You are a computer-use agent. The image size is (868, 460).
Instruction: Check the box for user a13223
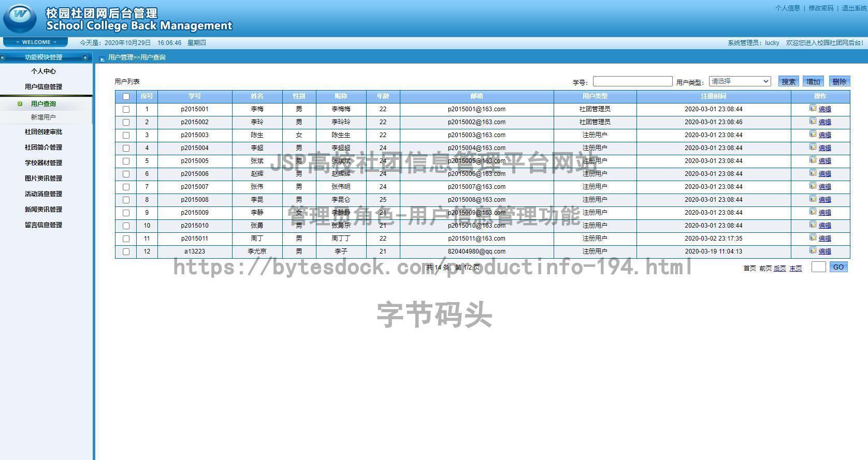point(126,251)
